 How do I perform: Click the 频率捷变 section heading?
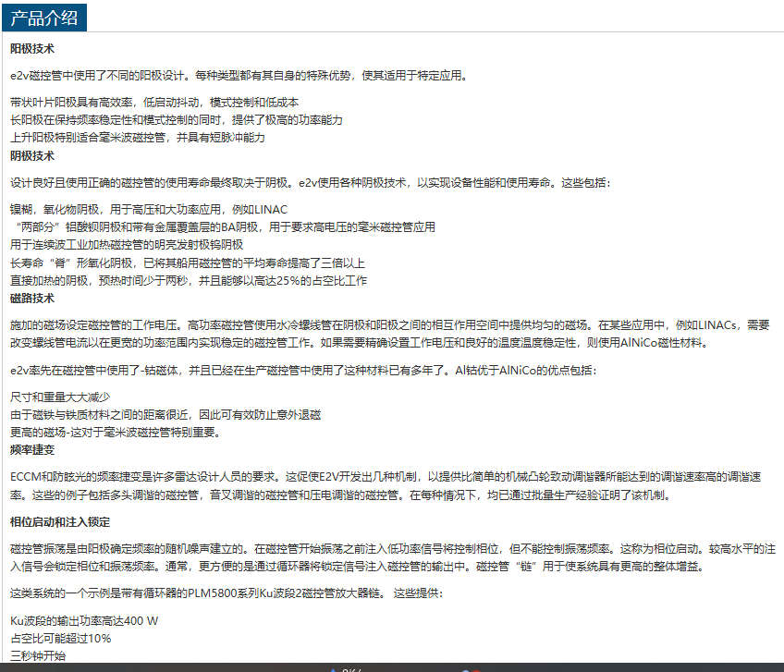(32, 449)
